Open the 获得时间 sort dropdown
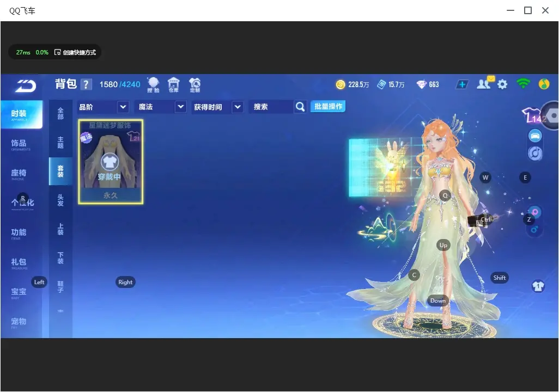Screen dimensions: 559x392 click(217, 107)
